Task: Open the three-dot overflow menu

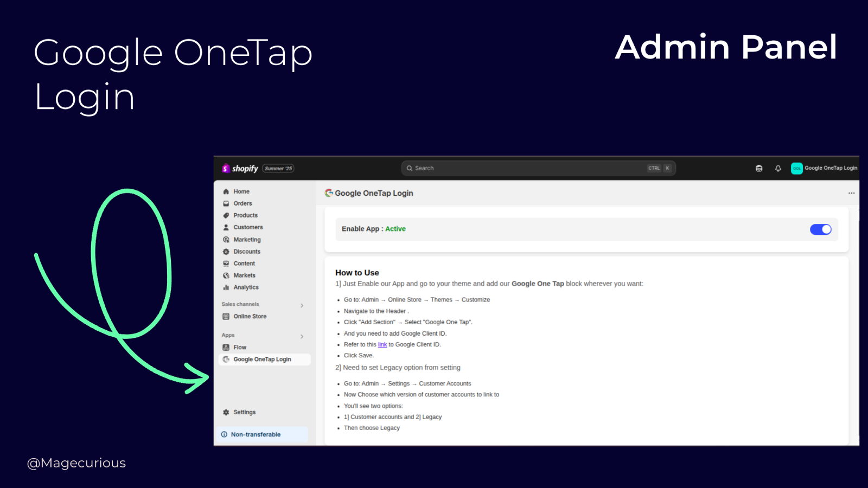Action: [852, 193]
